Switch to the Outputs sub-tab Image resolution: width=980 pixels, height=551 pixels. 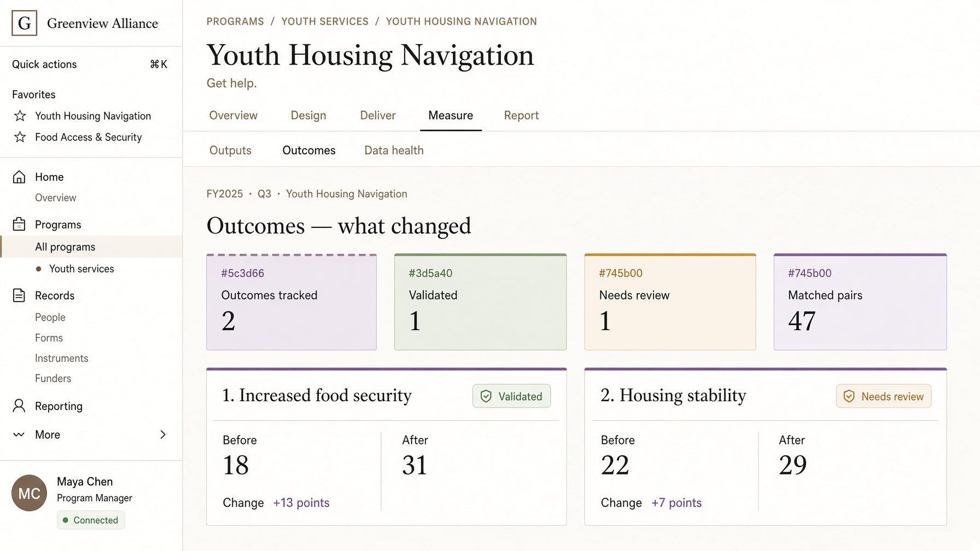coord(230,150)
